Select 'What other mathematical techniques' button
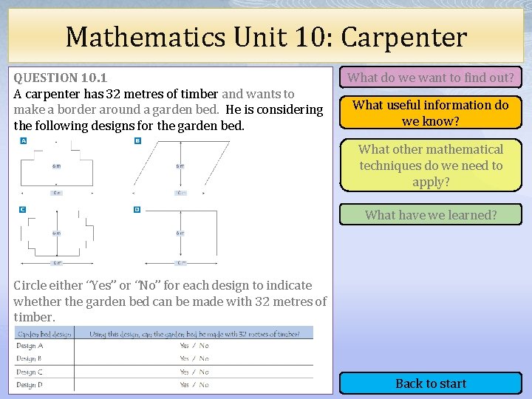 430,166
